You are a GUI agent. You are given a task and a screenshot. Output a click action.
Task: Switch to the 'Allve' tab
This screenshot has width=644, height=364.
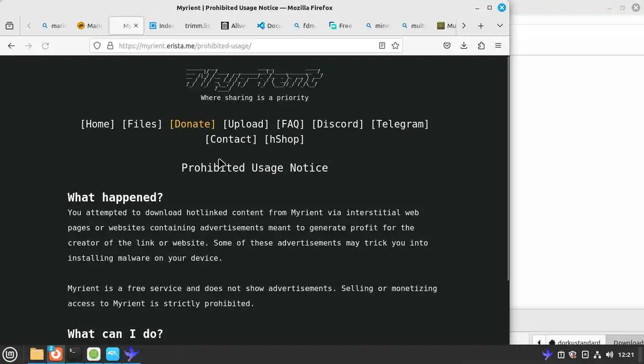click(x=233, y=26)
